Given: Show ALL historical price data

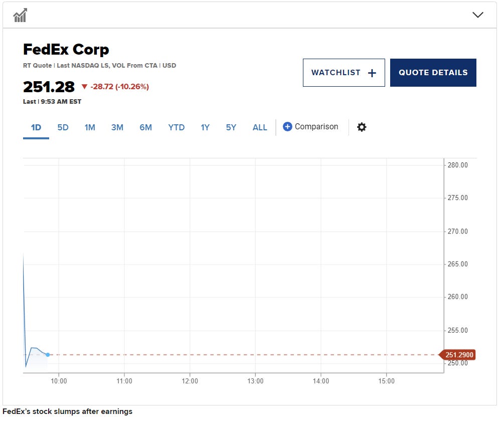Looking at the screenshot, I should pyautogui.click(x=260, y=127).
